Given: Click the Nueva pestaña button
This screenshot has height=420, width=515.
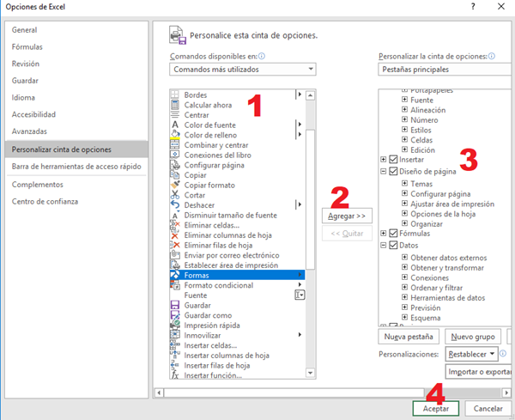Looking at the screenshot, I should (409, 337).
